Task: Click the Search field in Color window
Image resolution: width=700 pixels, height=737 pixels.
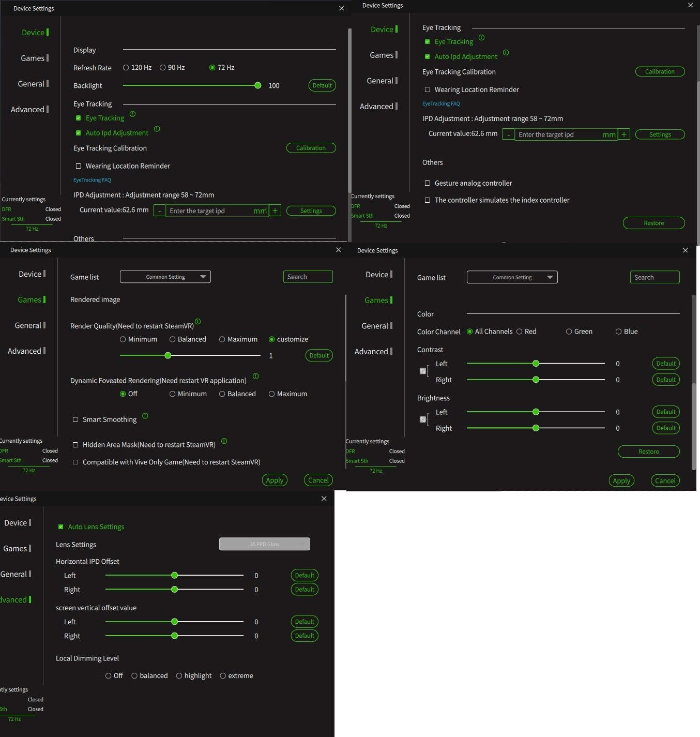Action: [655, 277]
